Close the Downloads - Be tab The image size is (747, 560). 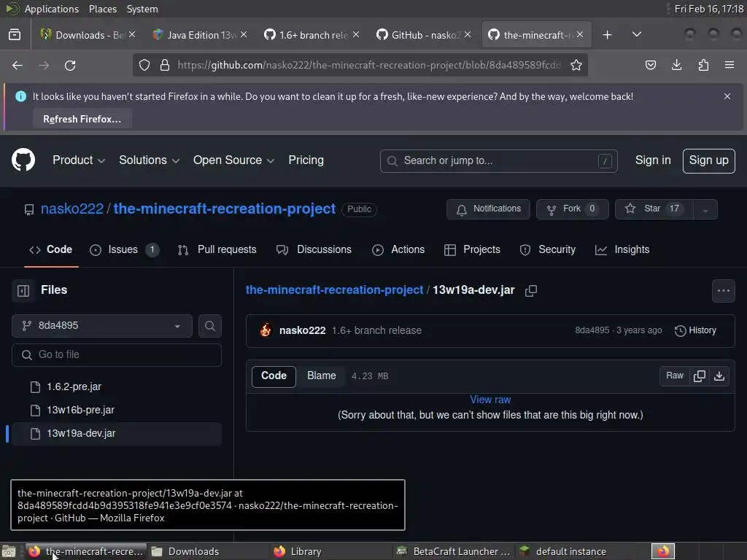tap(132, 34)
